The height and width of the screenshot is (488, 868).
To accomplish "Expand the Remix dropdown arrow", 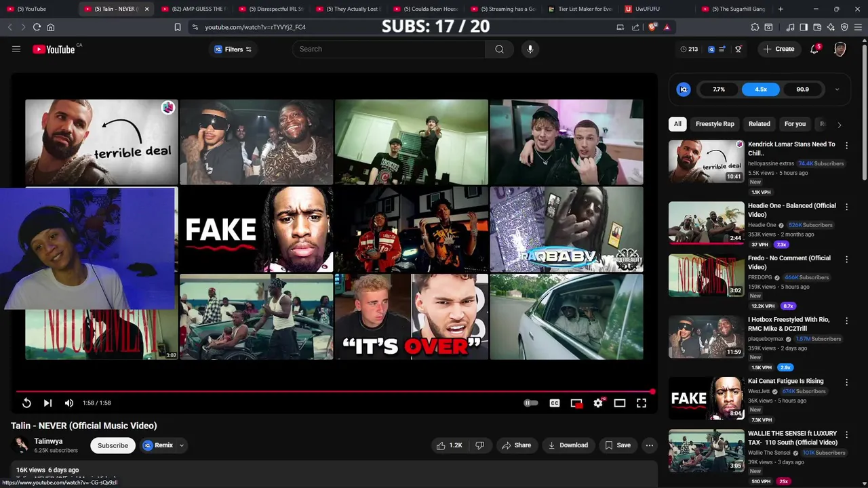I will pyautogui.click(x=182, y=445).
